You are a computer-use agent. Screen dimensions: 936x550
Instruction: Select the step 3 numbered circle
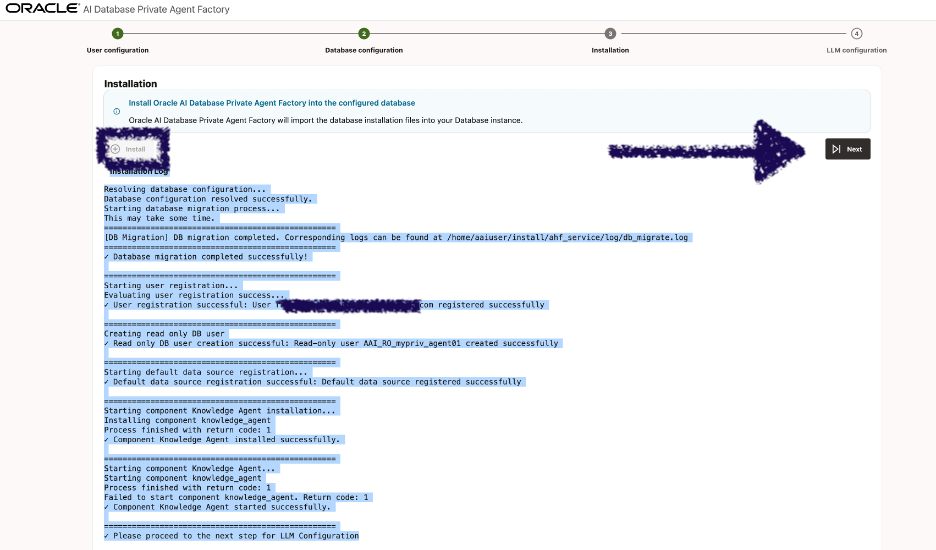pos(610,33)
